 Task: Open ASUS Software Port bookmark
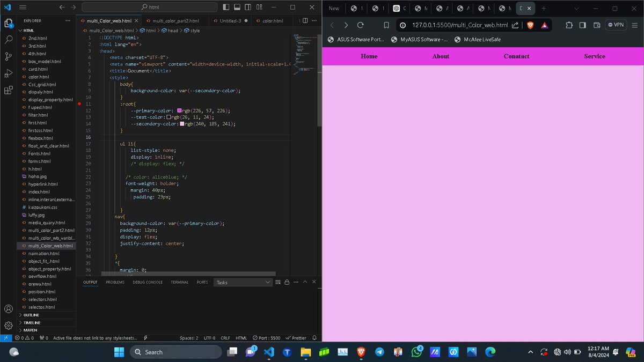(355, 40)
